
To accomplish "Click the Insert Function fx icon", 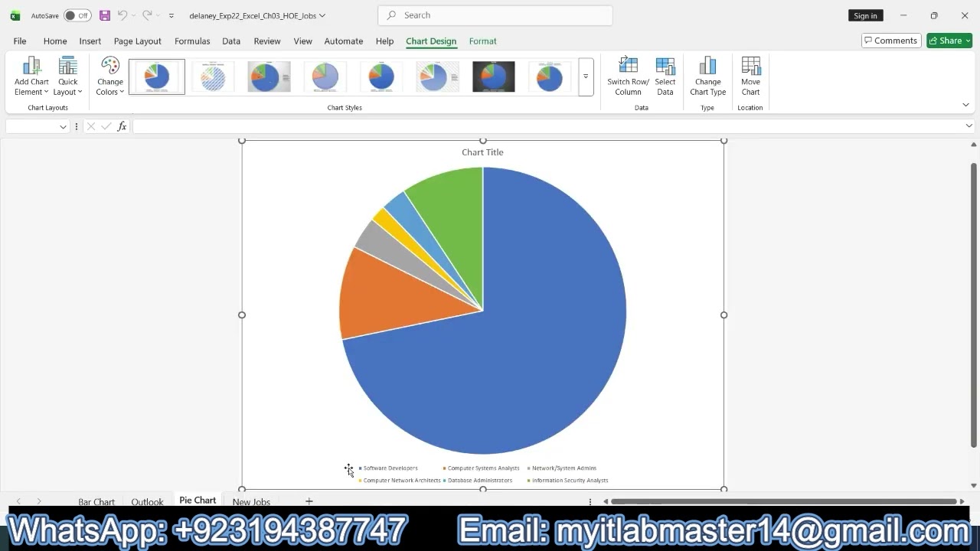I will 122,126.
